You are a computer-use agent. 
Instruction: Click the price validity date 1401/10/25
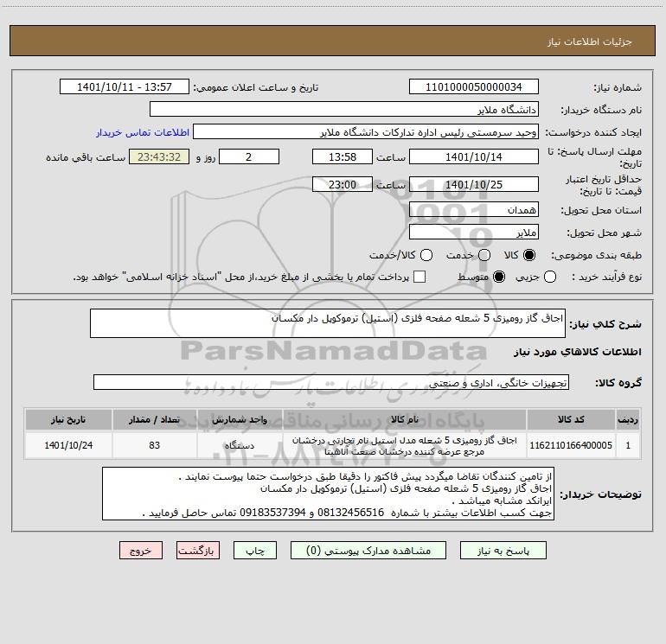[474, 184]
